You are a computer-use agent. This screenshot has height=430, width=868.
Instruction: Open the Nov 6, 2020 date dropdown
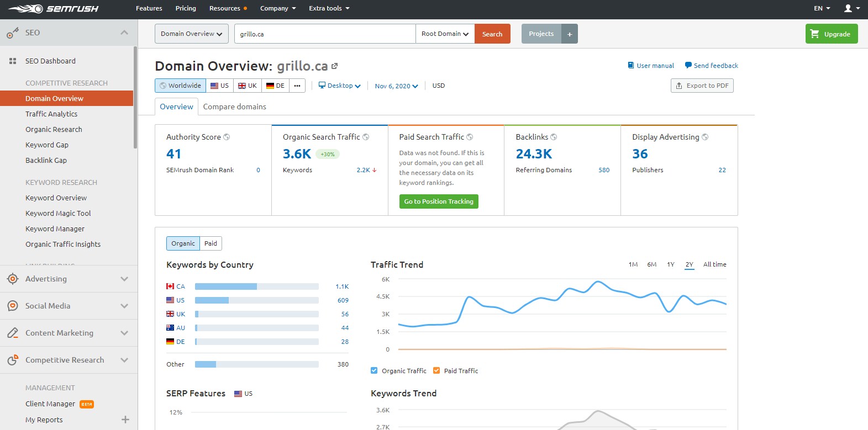tap(396, 86)
